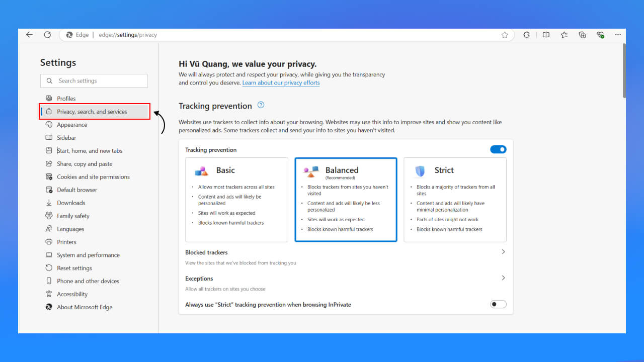Screen dimensions: 644x362
Task: Select the Basic tracking prevention card
Action: pyautogui.click(x=236, y=200)
